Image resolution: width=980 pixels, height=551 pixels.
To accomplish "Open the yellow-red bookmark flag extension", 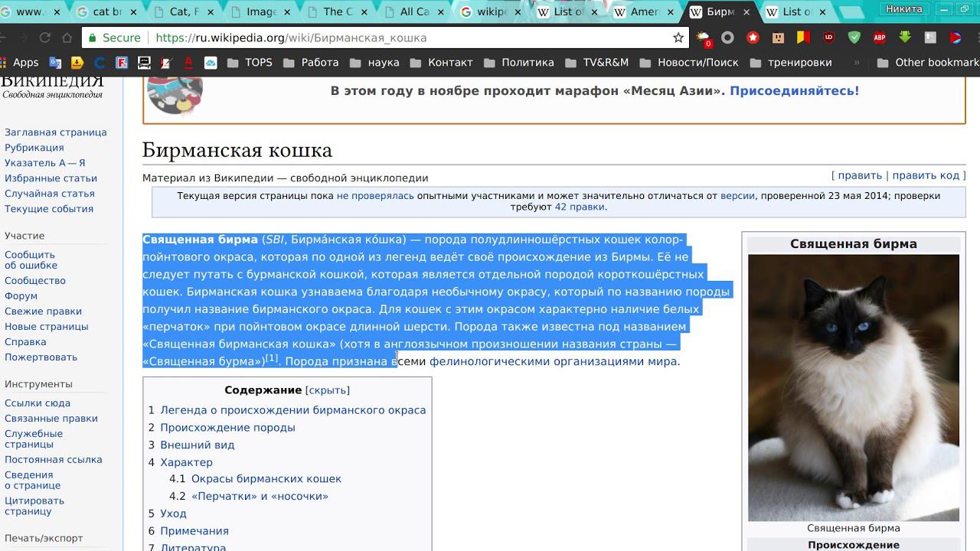I will (x=803, y=37).
